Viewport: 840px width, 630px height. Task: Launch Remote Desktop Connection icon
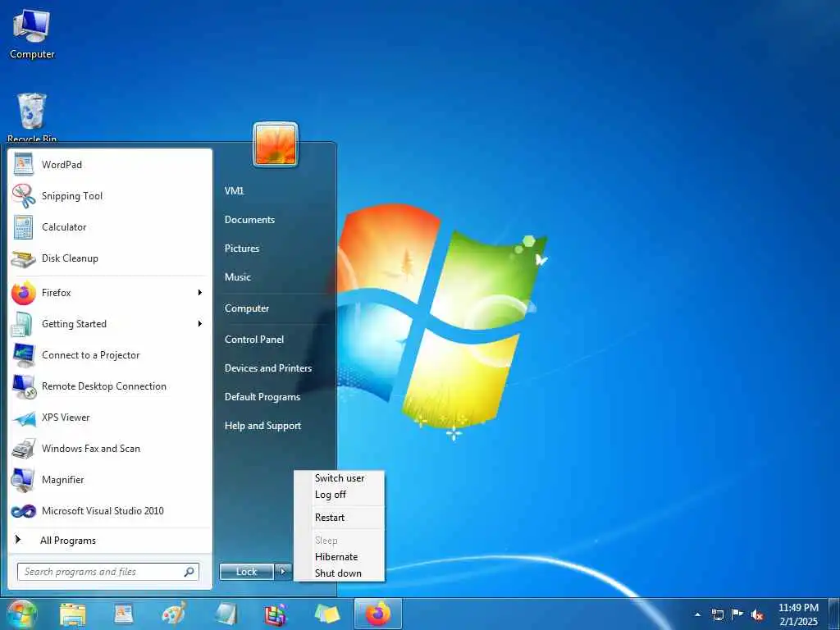click(23, 386)
